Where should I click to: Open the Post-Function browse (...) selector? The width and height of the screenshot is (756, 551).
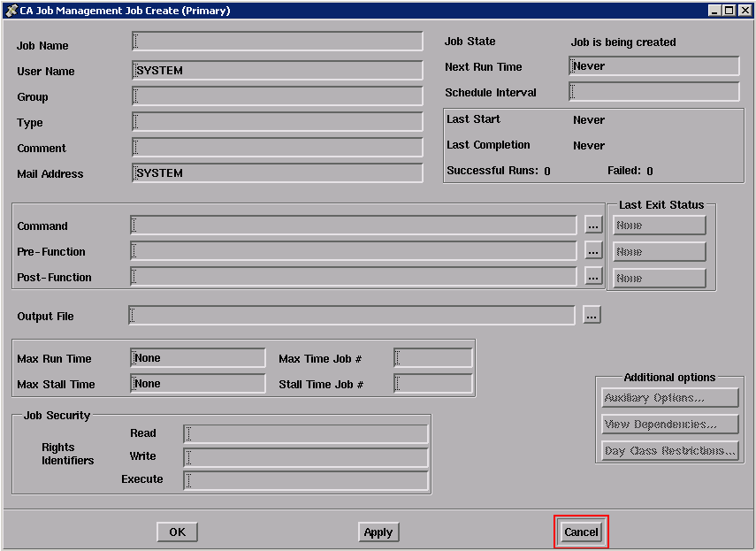592,278
